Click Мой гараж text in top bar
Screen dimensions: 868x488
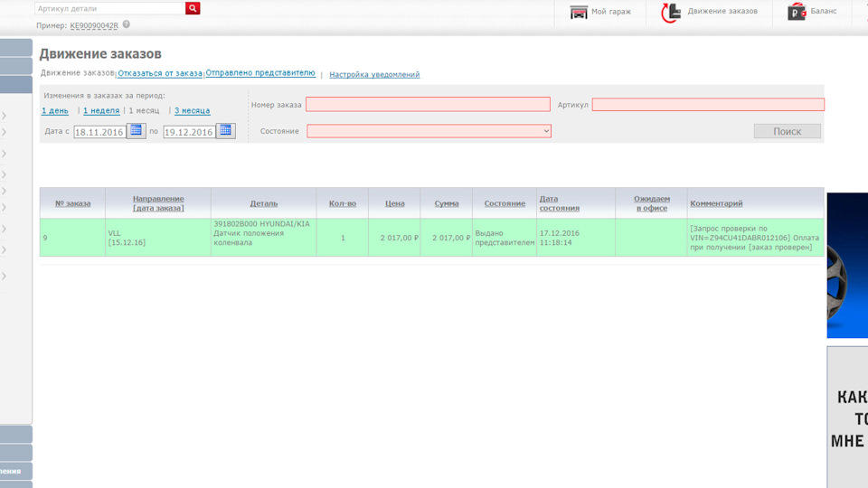pos(611,12)
